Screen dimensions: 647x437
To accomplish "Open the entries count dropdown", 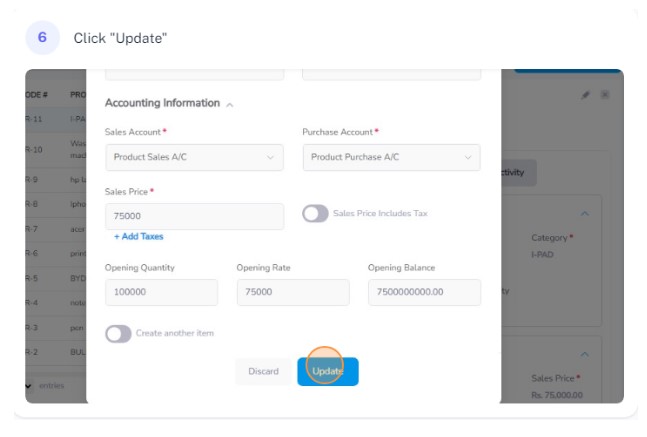I will (28, 386).
